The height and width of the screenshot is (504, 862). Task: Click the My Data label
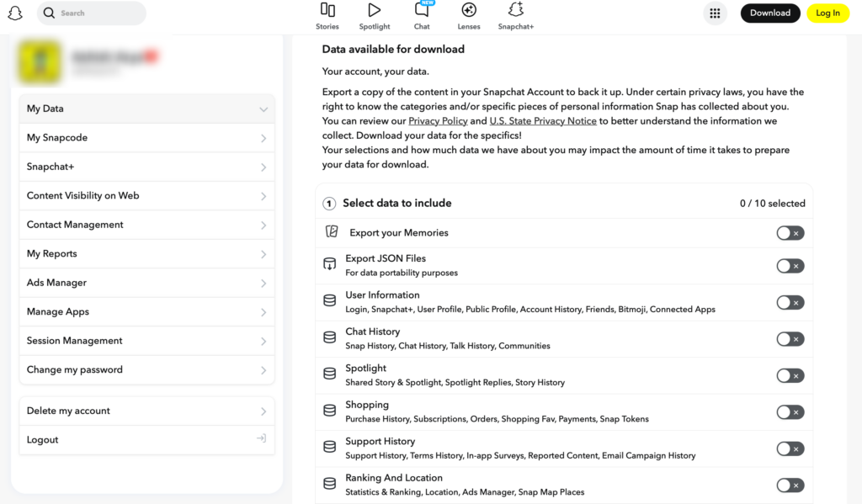(x=45, y=109)
